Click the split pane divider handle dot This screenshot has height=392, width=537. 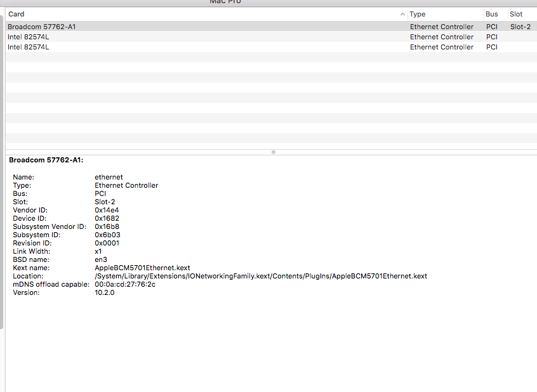[x=274, y=152]
